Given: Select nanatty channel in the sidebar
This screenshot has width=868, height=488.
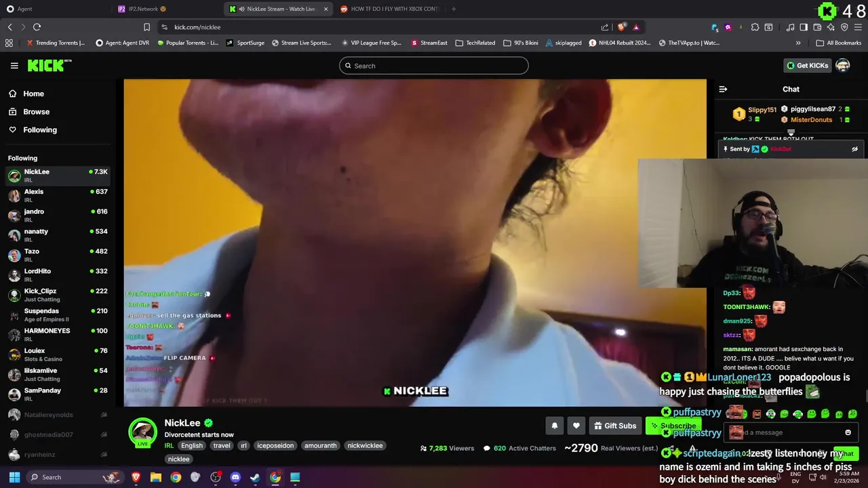Looking at the screenshot, I should tap(57, 235).
